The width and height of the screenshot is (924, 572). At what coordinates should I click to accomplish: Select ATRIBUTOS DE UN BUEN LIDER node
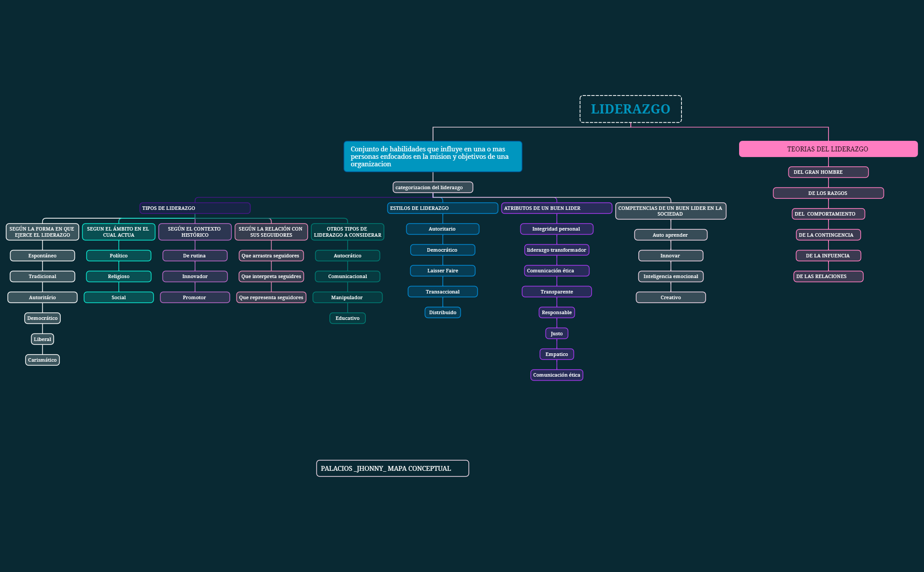click(x=556, y=208)
